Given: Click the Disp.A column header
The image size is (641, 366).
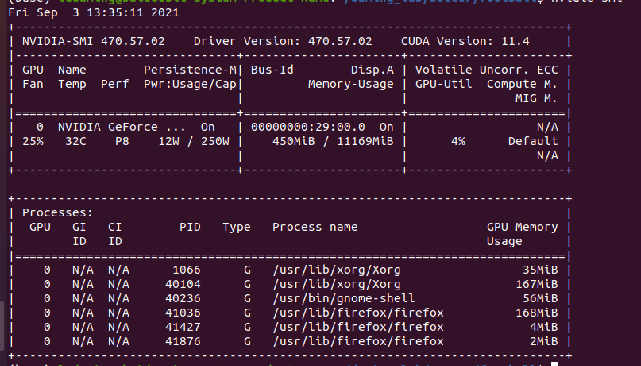Looking at the screenshot, I should [372, 70].
